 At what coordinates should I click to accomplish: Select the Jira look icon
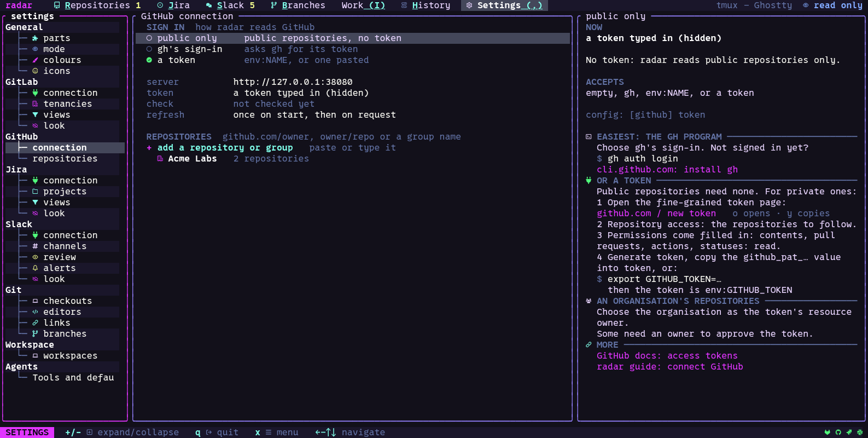35,214
